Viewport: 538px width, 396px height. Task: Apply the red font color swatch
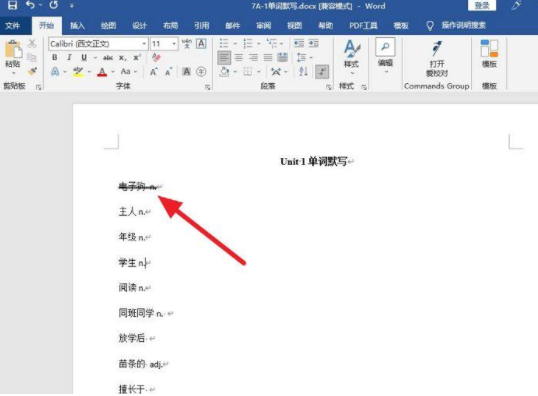point(102,72)
